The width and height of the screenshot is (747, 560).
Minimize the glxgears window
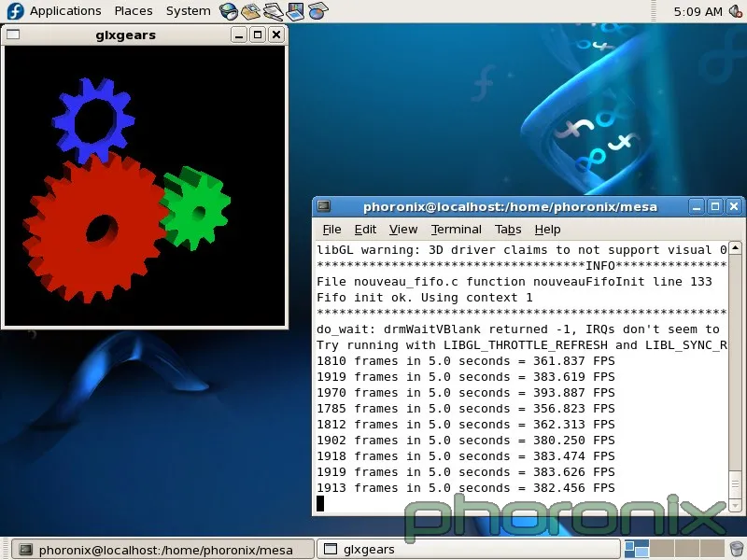click(239, 35)
